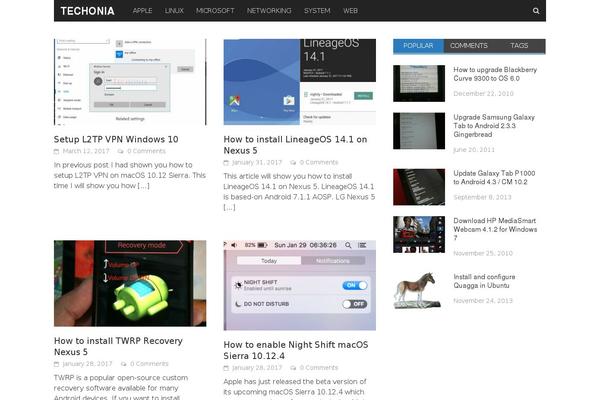
Task: Click 0 Comments under Night Shift post
Action: [319, 367]
